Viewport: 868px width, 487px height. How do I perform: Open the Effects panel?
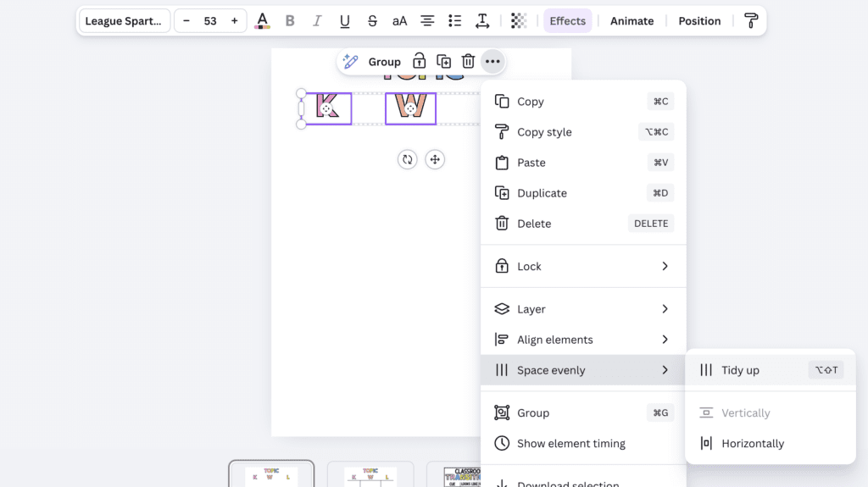pos(567,21)
